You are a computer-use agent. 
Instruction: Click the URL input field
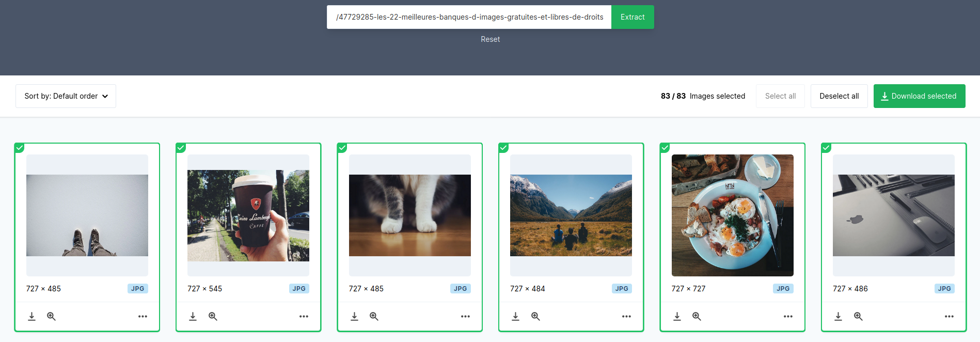tap(469, 17)
